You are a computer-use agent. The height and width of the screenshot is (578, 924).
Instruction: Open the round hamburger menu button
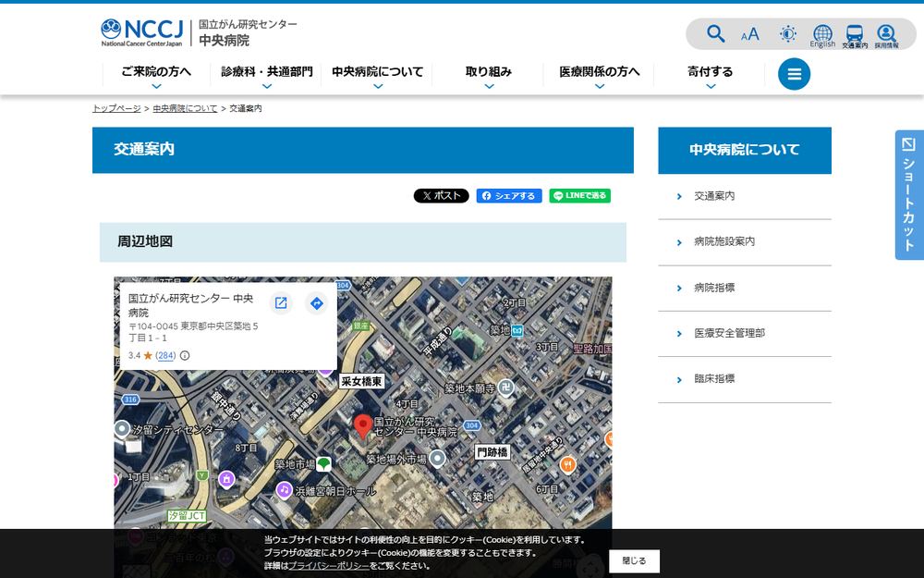click(794, 74)
